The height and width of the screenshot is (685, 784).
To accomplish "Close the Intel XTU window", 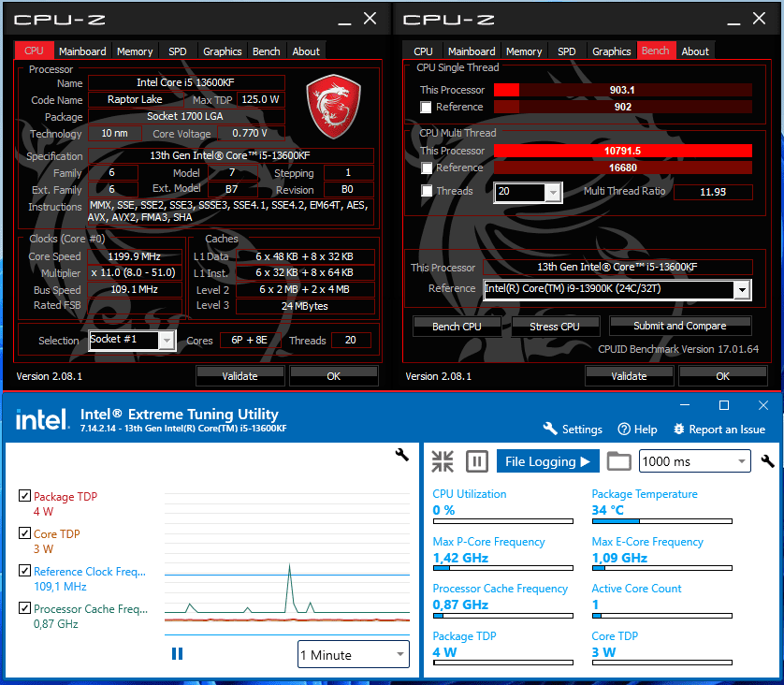I will pyautogui.click(x=763, y=405).
